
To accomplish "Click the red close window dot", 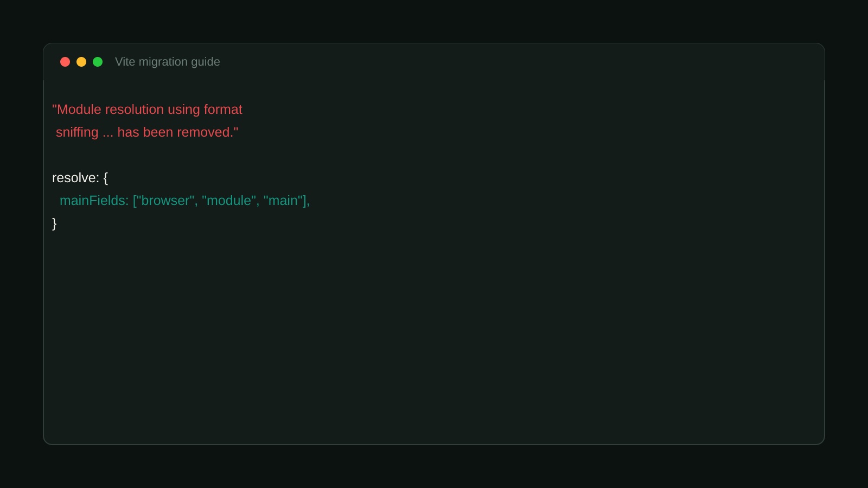I will pyautogui.click(x=65, y=62).
